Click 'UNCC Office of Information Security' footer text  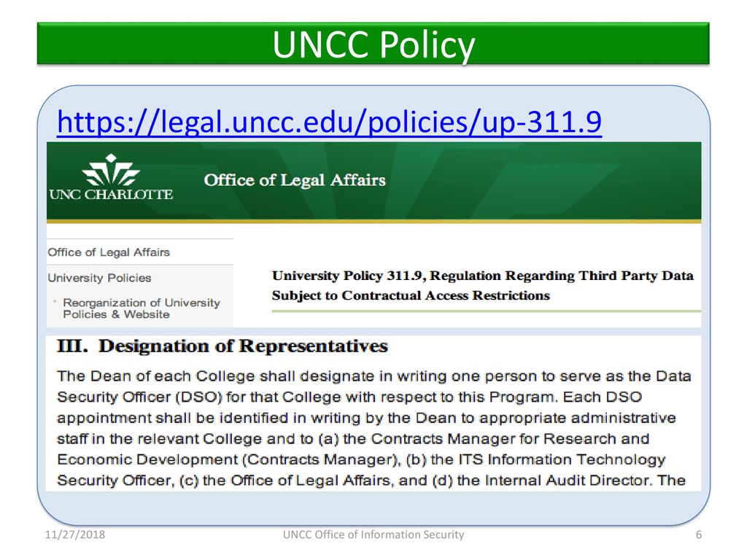pyautogui.click(x=373, y=534)
